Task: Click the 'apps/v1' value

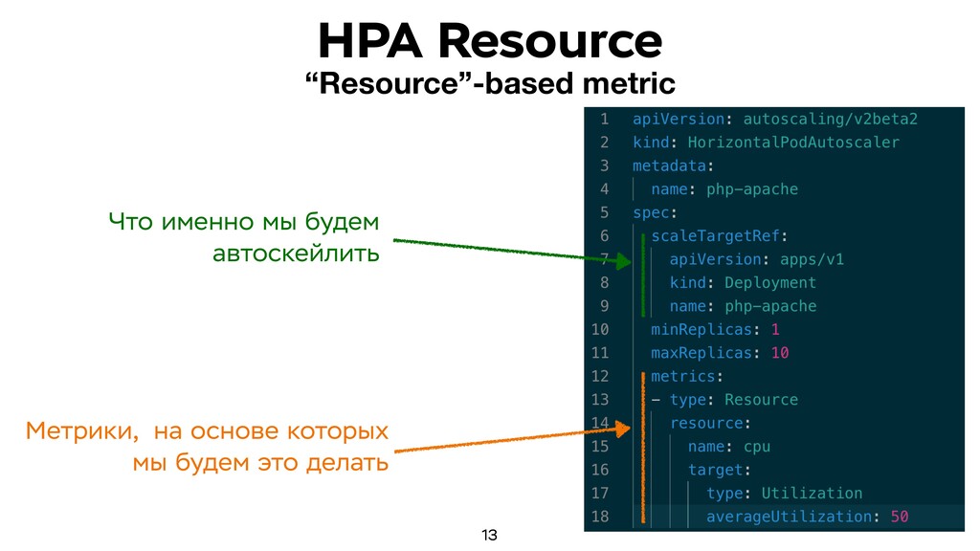Action: pos(812,259)
